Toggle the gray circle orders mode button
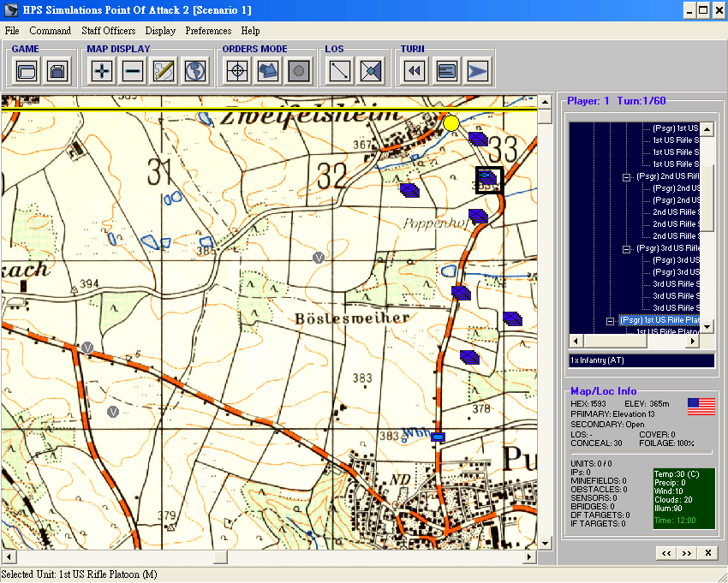This screenshot has height=583, width=728. pos(299,71)
